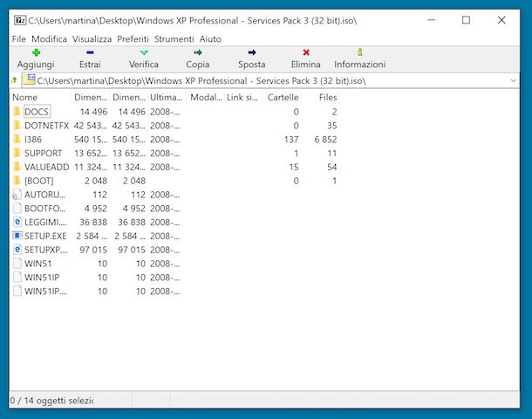Click the 4 952 size of BOOTFO
Image resolution: width=532 pixels, height=419 pixels.
pos(96,209)
